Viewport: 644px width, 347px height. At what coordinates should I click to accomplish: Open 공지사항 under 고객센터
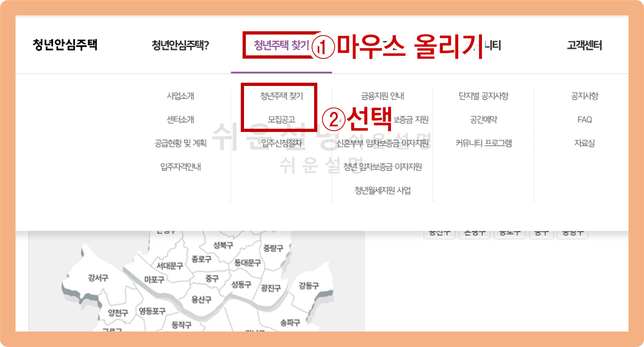(x=584, y=96)
